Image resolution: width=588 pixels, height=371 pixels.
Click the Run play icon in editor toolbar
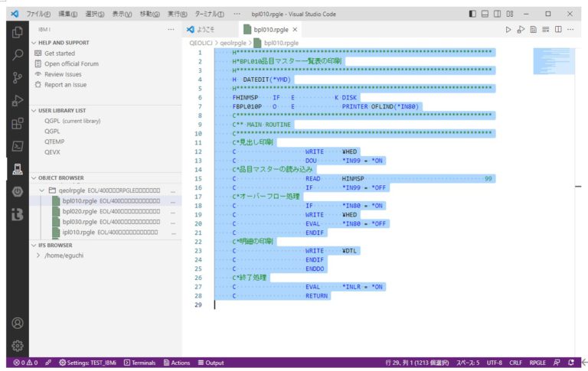pos(508,29)
